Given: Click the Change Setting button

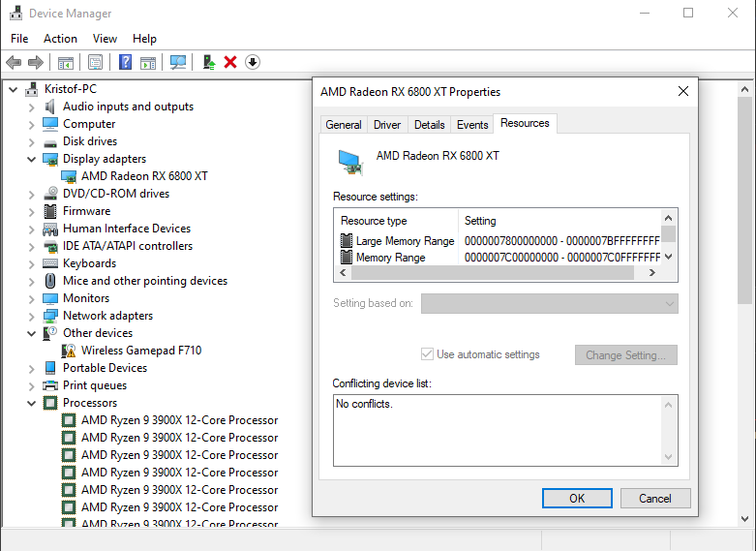Looking at the screenshot, I should tap(626, 354).
